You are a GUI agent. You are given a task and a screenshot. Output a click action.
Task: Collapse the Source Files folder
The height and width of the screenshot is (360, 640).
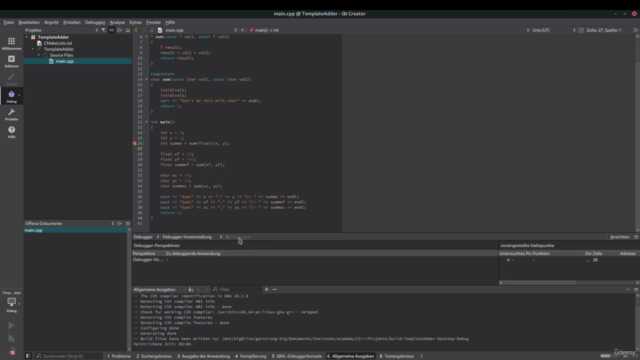(39, 55)
